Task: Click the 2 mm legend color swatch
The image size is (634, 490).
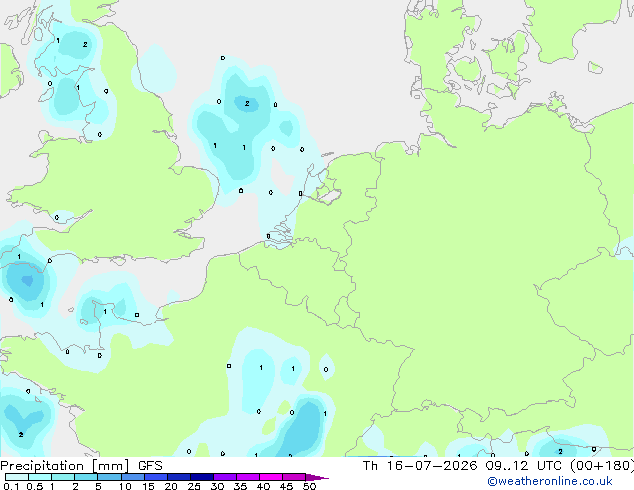Action: [x=86, y=477]
